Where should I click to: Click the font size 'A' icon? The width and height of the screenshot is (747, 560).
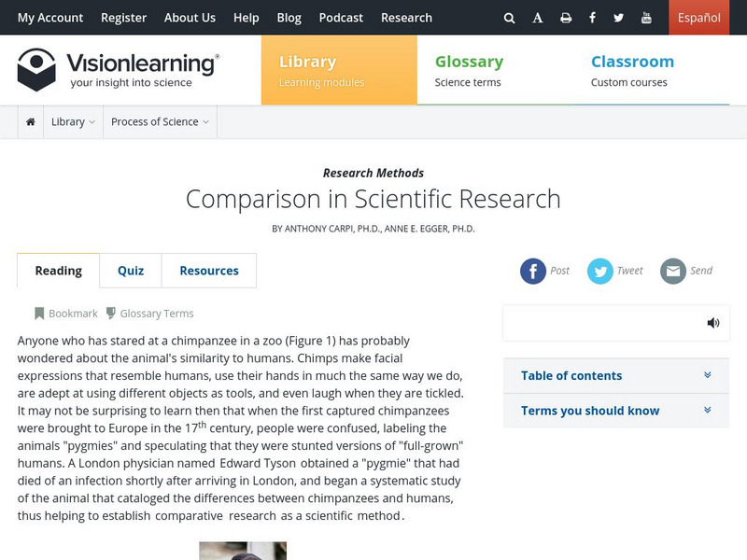(x=538, y=18)
